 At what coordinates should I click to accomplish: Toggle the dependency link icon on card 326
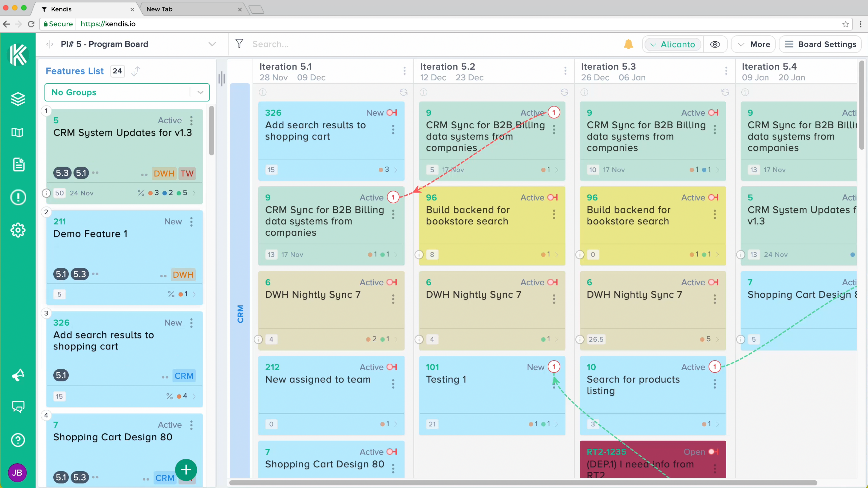tap(392, 113)
